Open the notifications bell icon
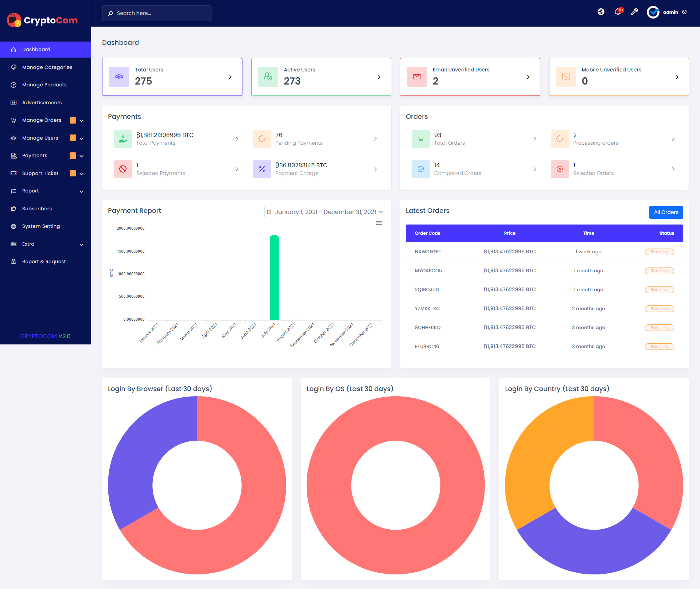 [x=618, y=12]
